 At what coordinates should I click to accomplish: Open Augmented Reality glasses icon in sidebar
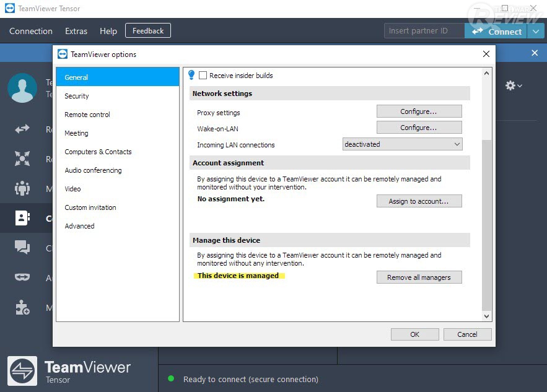22,277
